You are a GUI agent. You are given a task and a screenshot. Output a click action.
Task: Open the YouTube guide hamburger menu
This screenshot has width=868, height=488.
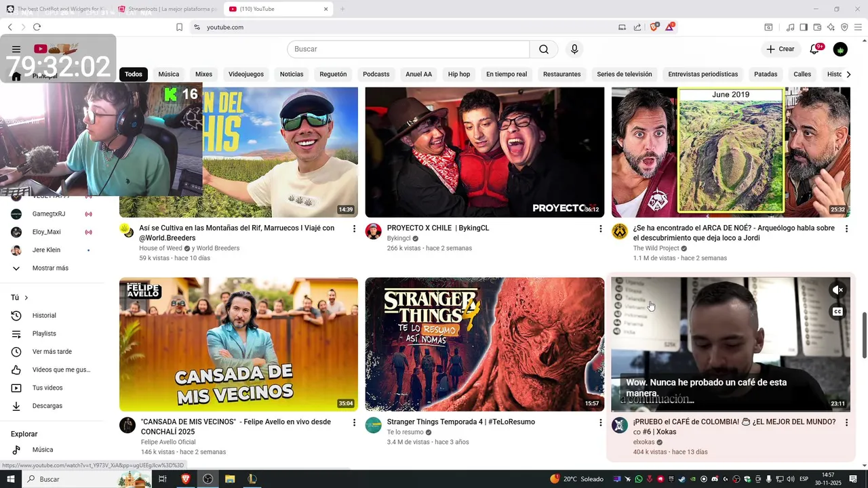pyautogui.click(x=16, y=49)
